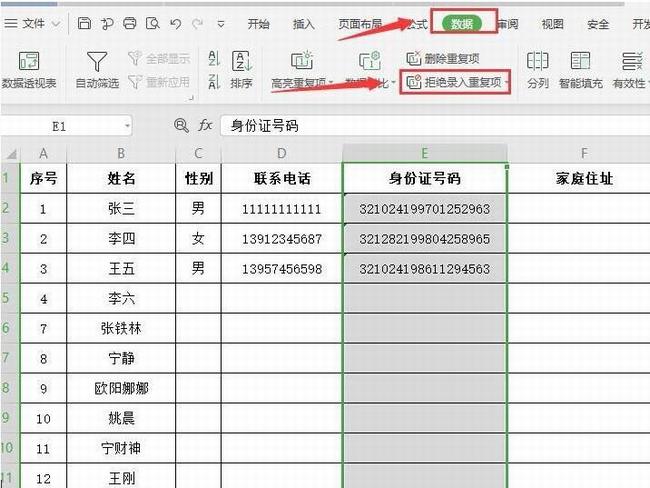Select column F header
Screen dimensions: 650x488
click(584, 153)
